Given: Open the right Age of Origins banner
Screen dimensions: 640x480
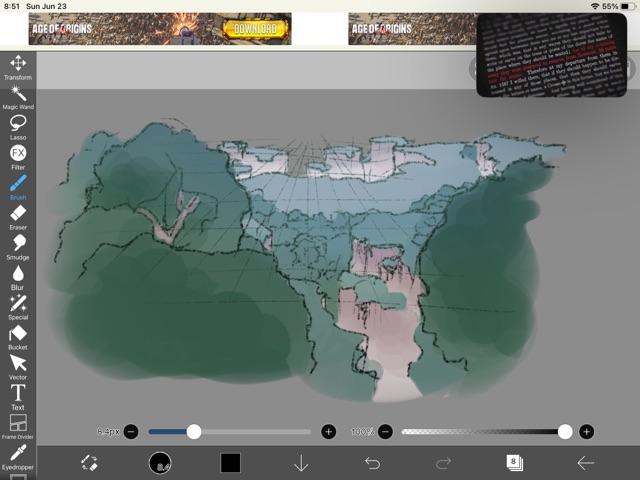Looking at the screenshot, I should [412, 29].
